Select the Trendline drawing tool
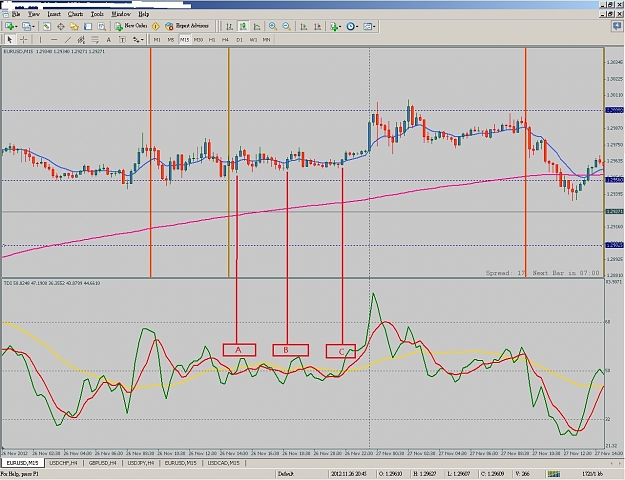 tap(68, 39)
